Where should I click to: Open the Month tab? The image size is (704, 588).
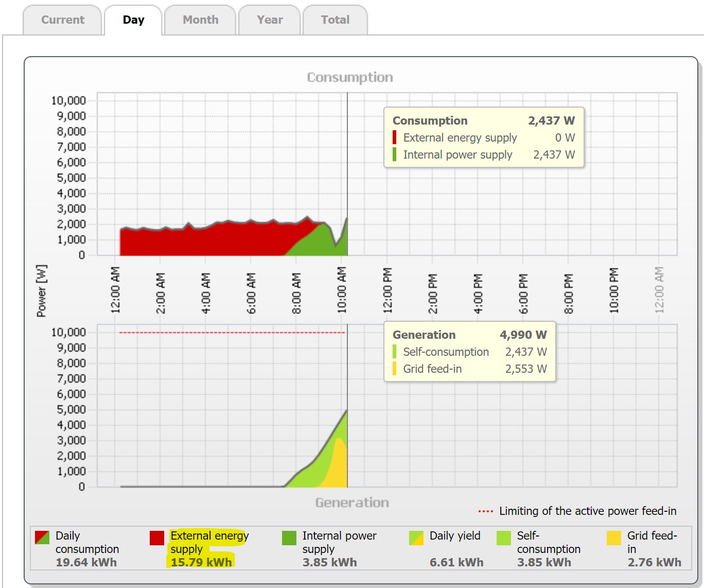click(x=200, y=20)
